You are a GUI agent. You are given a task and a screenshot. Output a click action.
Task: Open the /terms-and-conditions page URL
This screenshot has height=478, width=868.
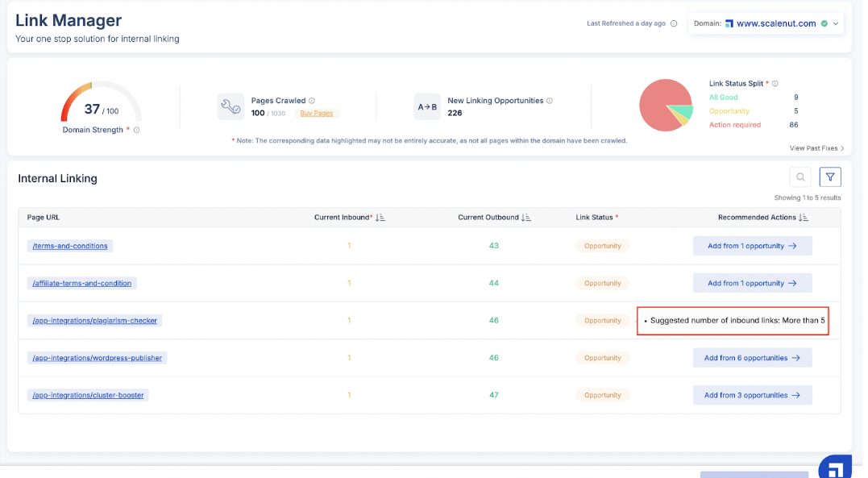[x=70, y=246]
